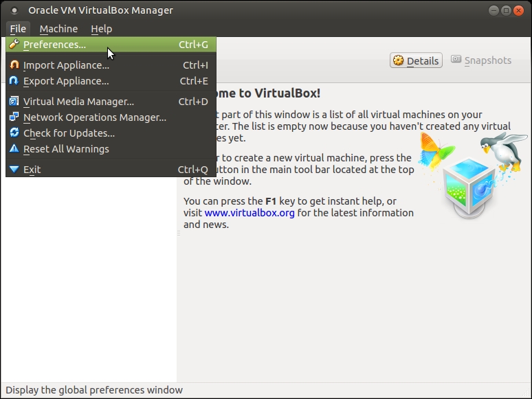This screenshot has width=532, height=399.
Task: Choose Check for Updates... entry
Action: pyautogui.click(x=111, y=133)
